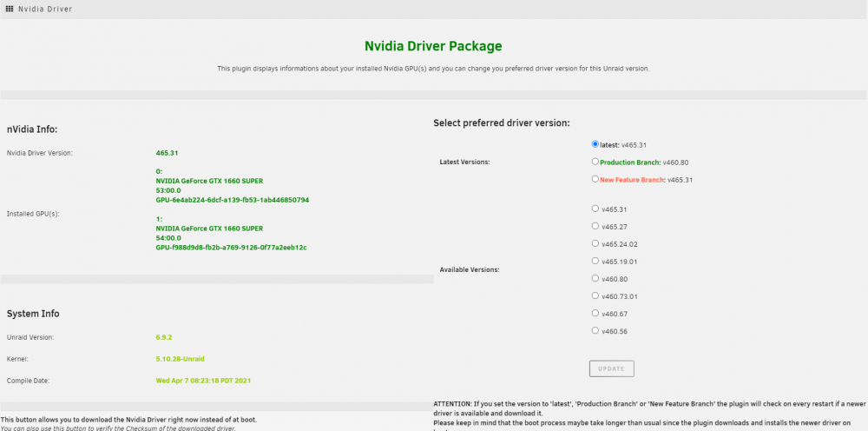Click the System Info section heading
Viewport: 868px width, 431px height.
(x=33, y=314)
